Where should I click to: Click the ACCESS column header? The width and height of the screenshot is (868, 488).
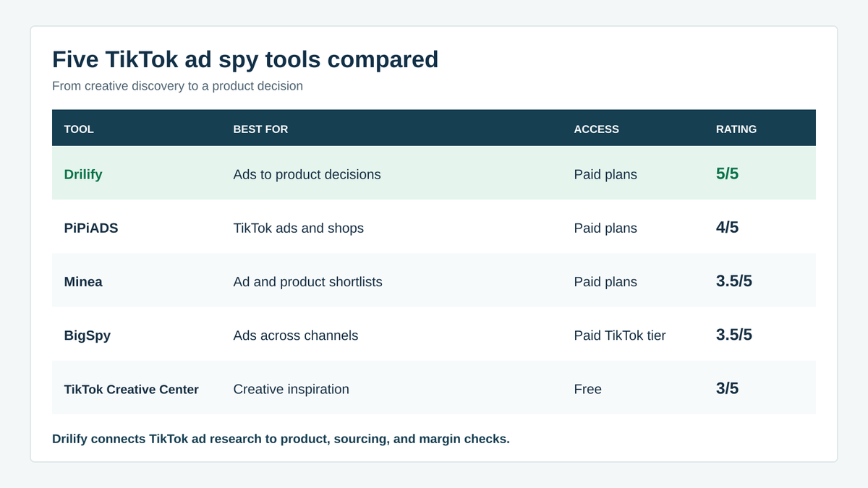[x=597, y=129]
